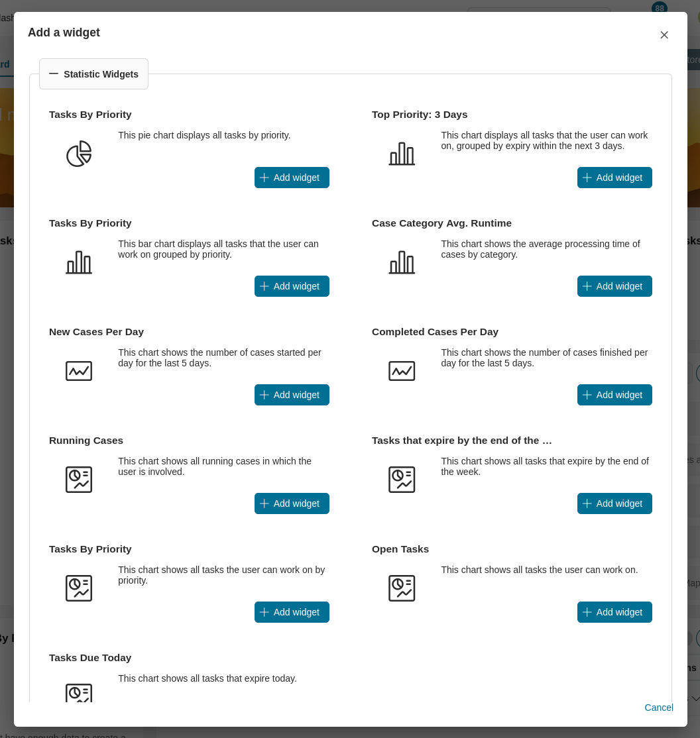This screenshot has width=700, height=738.
Task: Click the Running Cases statistic icon
Action: click(x=79, y=480)
